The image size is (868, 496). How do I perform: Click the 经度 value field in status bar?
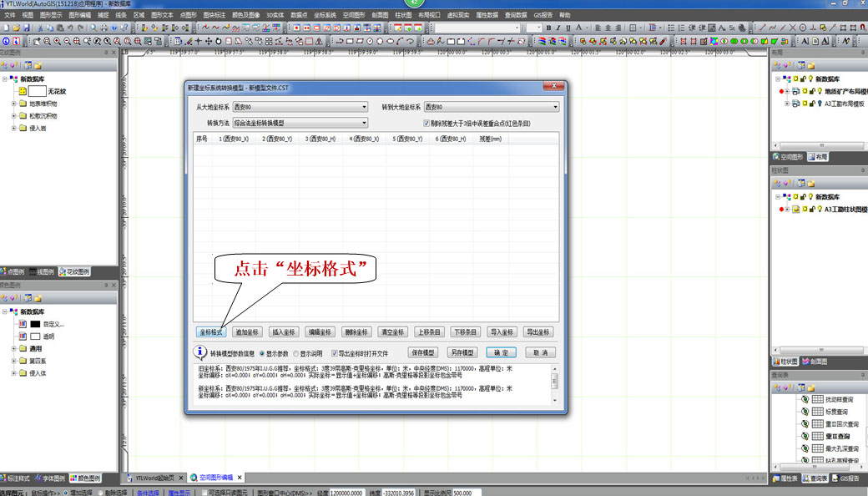[346, 493]
